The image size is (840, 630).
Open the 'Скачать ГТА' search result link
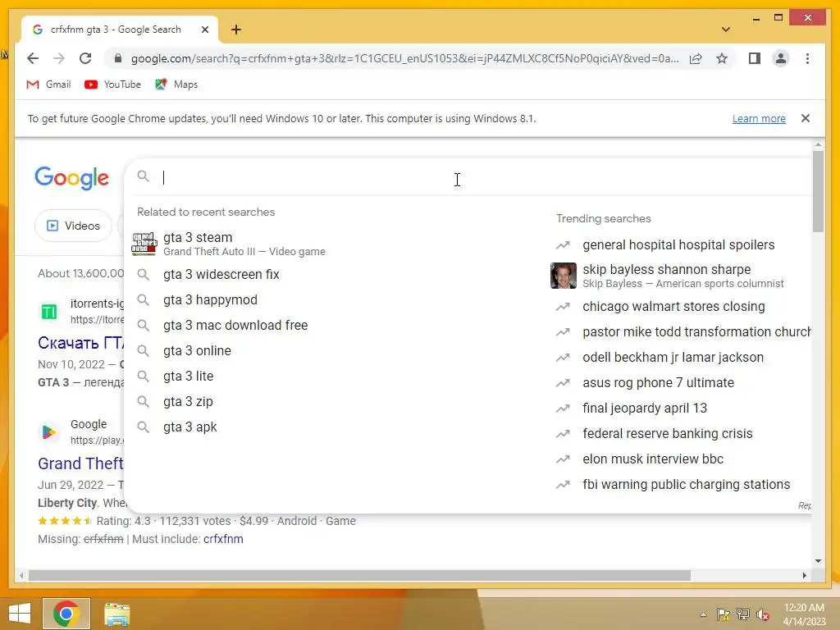click(80, 343)
